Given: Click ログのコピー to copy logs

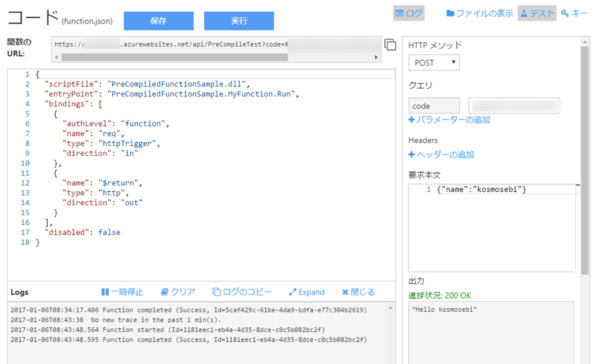Looking at the screenshot, I should (242, 292).
